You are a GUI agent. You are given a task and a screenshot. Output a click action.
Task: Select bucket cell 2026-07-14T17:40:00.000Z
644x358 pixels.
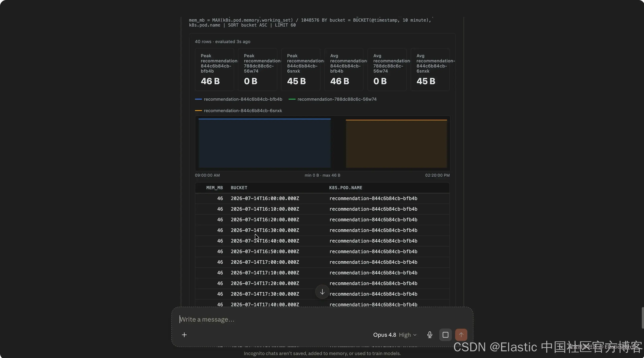click(x=265, y=304)
